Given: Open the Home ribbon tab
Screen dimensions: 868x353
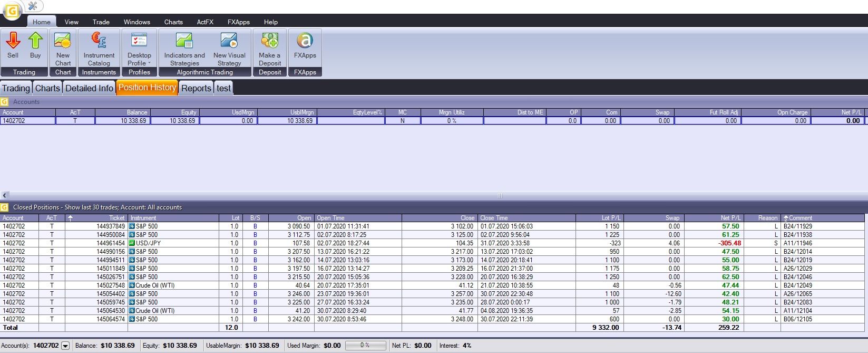Looking at the screenshot, I should pyautogui.click(x=42, y=22).
